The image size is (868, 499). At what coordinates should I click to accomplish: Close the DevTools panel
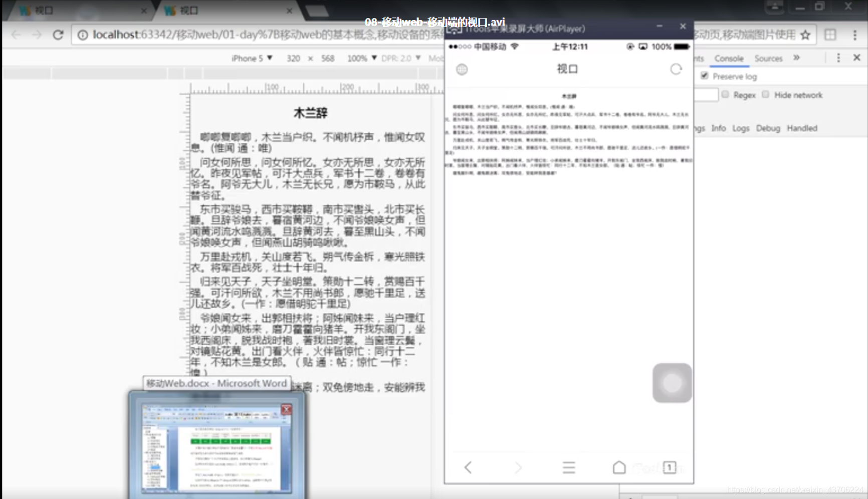[857, 58]
